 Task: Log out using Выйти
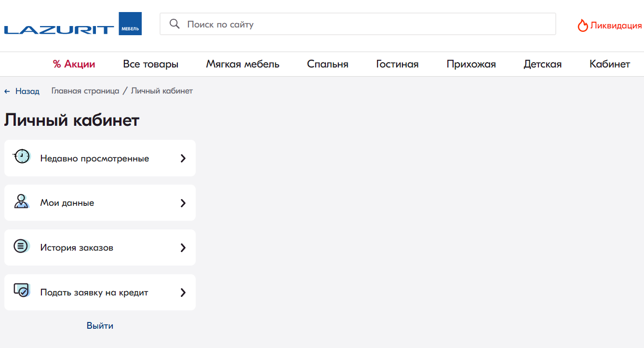pos(100,326)
